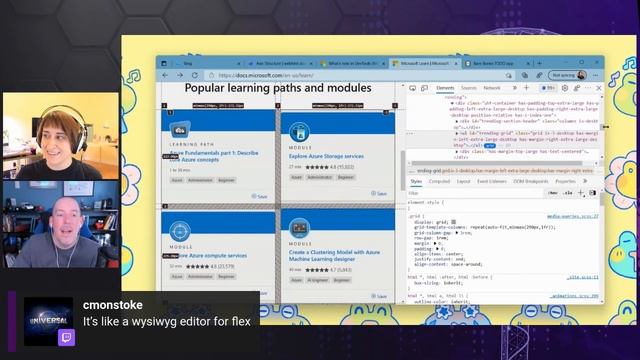Open DevTools settings gear icon
This screenshot has height=360, width=640.
pos(565,88)
